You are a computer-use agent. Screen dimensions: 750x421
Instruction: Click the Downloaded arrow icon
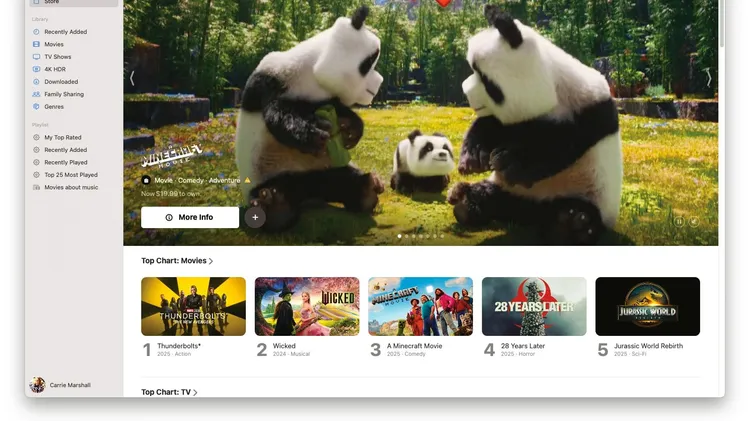[x=36, y=82]
